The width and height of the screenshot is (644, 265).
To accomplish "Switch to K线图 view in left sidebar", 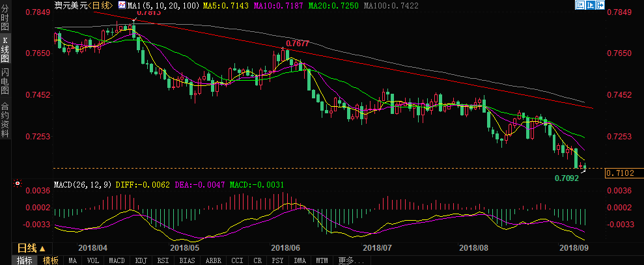I will click(x=5, y=49).
